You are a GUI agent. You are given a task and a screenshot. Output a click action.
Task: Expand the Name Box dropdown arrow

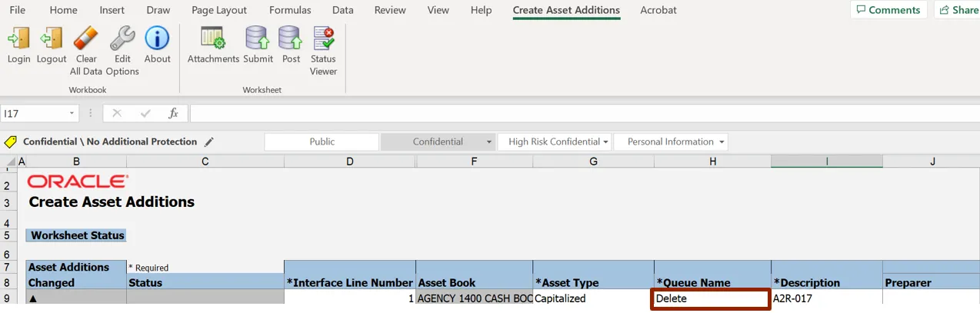click(72, 114)
